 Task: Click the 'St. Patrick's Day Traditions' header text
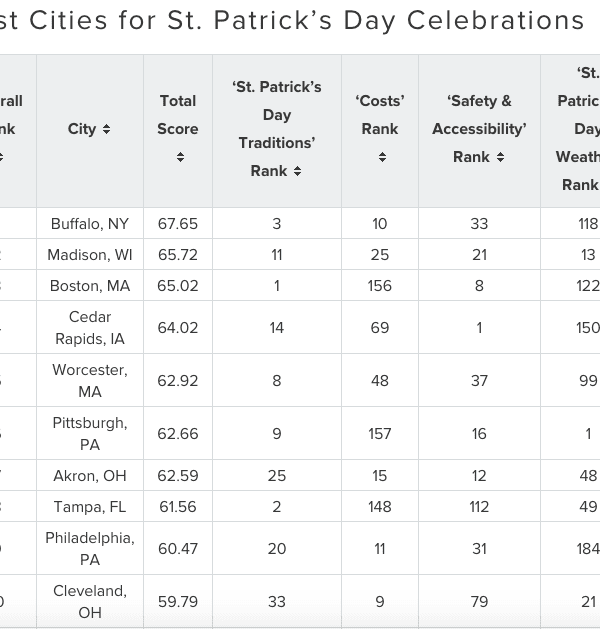click(x=277, y=115)
